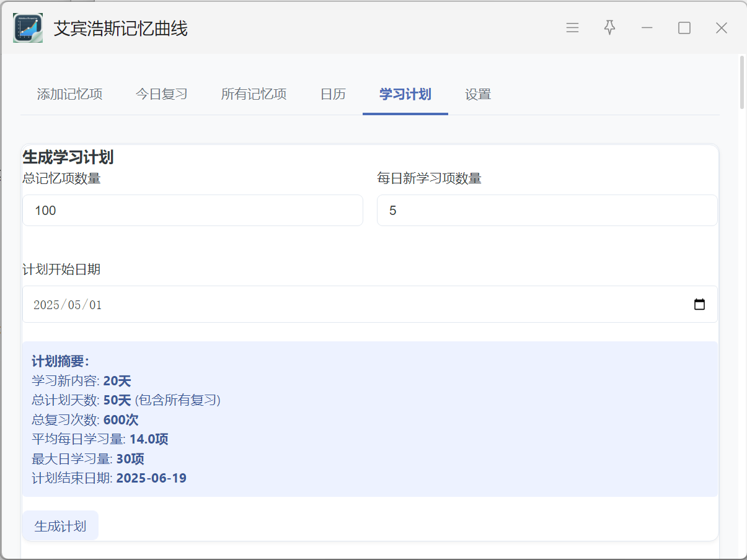Select the day 01 in start date

point(95,305)
